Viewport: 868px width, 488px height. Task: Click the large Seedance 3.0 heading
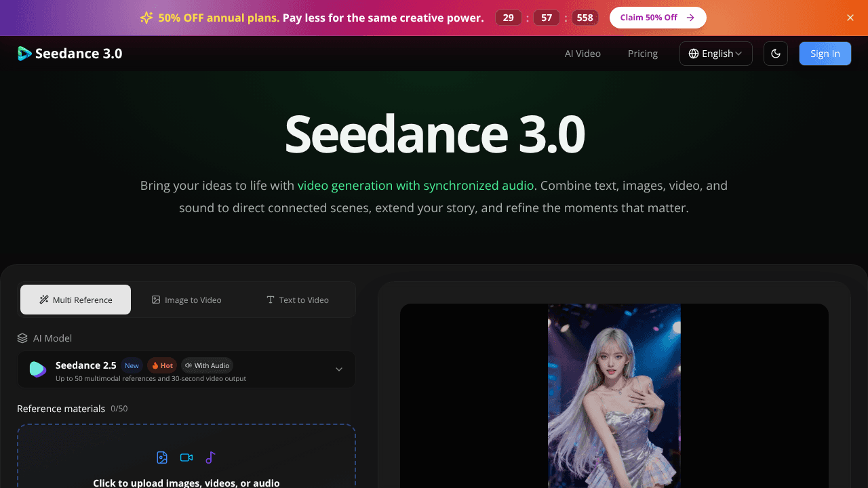click(434, 134)
